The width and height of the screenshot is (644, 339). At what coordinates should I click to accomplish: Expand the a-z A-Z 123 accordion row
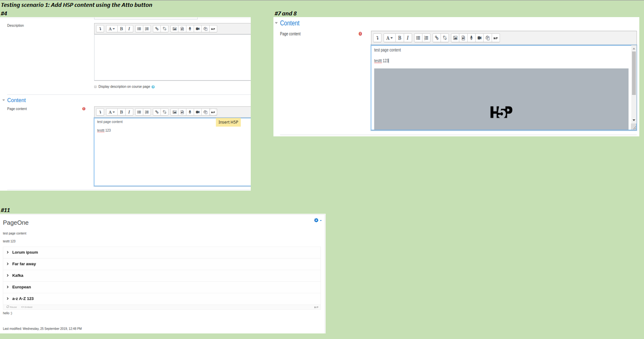pos(162,298)
